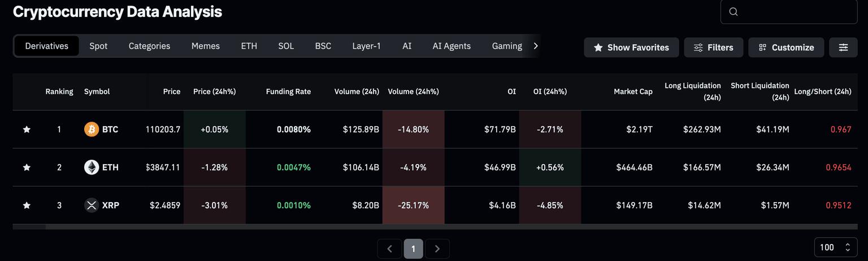Open the rows-per-page 100 dropdown
The height and width of the screenshot is (261, 868).
835,247
